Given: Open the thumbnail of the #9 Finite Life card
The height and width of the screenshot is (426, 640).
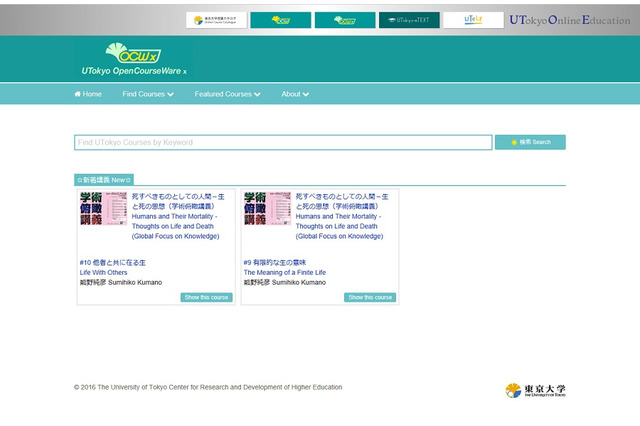Looking at the screenshot, I should coord(267,209).
